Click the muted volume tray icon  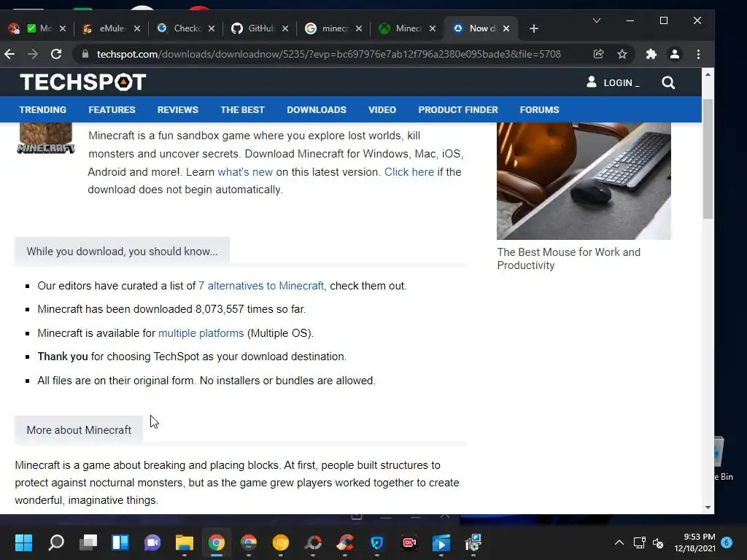click(x=658, y=542)
